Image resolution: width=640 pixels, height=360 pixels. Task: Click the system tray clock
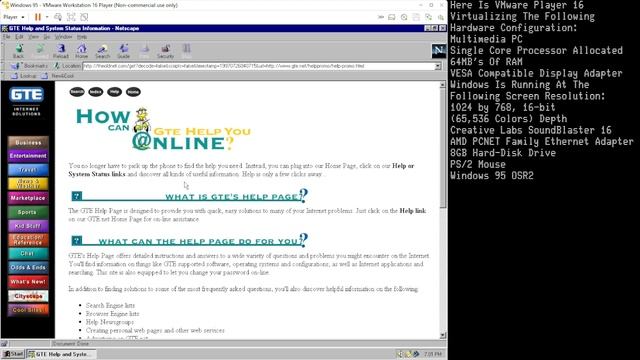pos(433,354)
